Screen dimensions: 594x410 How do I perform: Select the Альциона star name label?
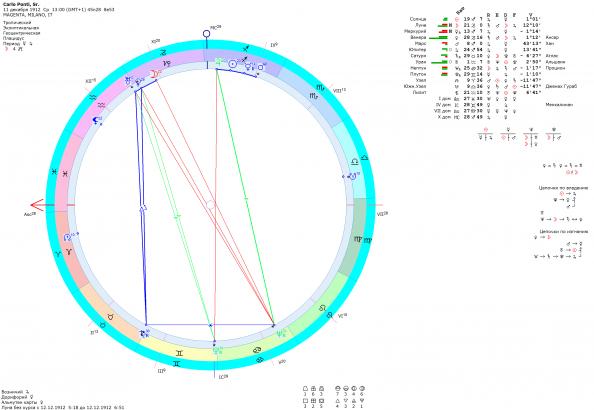coord(555,62)
